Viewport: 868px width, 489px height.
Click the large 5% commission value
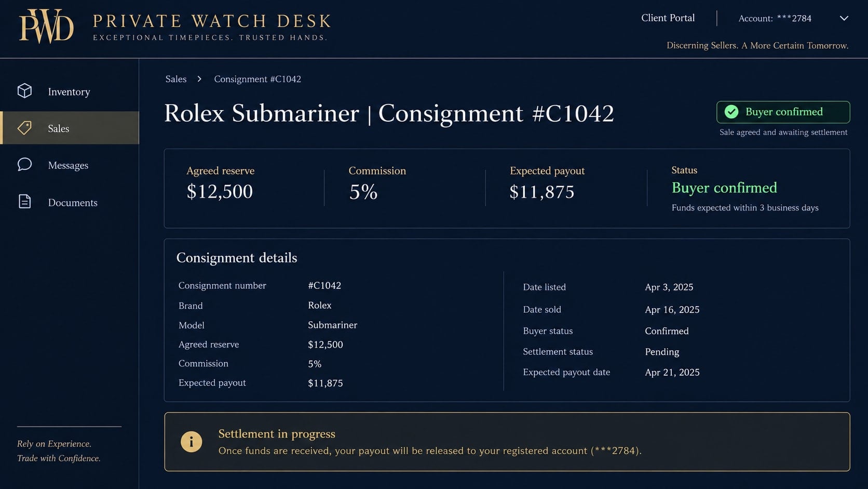[363, 192]
